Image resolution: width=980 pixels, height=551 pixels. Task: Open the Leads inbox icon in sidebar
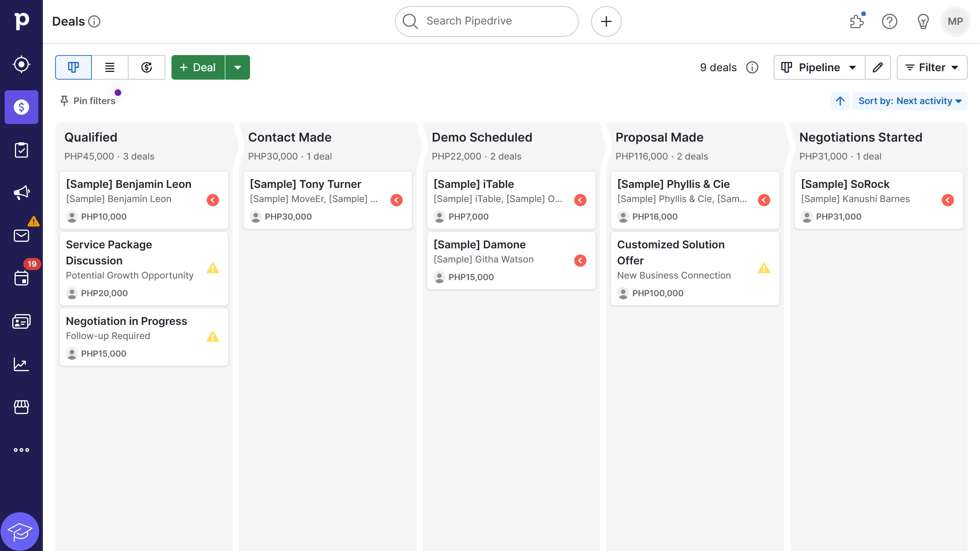click(x=21, y=64)
